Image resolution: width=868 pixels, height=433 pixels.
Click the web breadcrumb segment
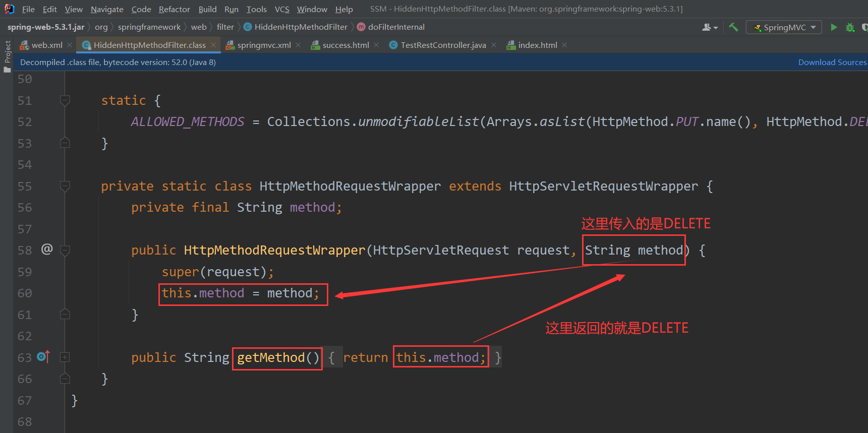pos(199,27)
